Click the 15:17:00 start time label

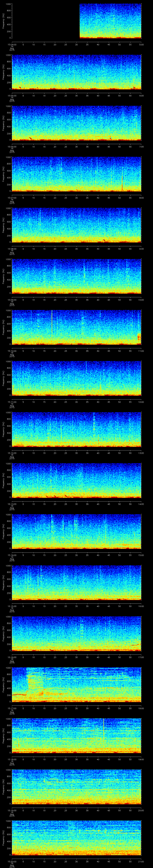(12, 708)
